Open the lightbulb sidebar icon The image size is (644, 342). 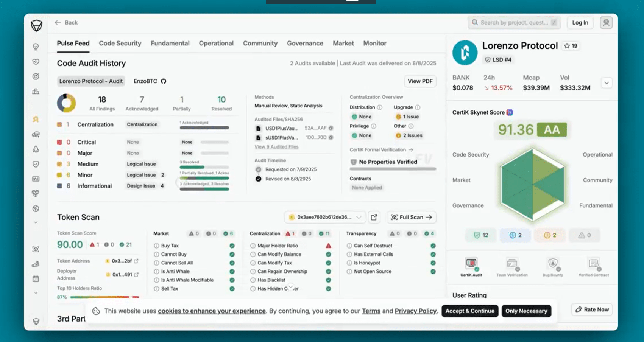[x=36, y=47]
